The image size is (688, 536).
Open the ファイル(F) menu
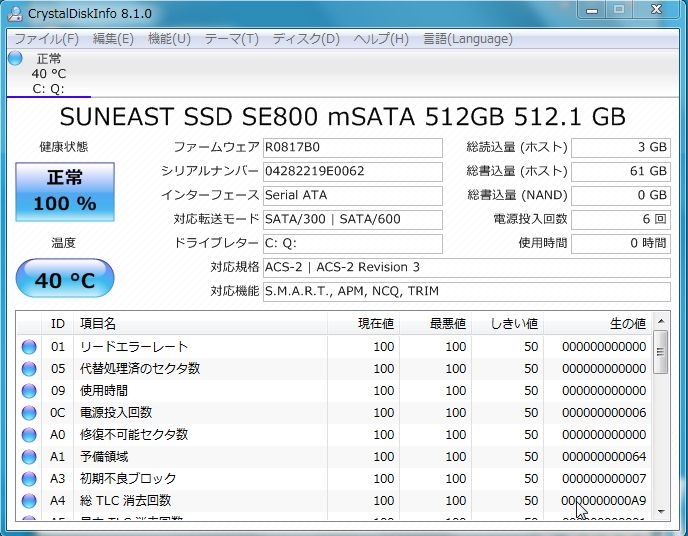(47, 39)
